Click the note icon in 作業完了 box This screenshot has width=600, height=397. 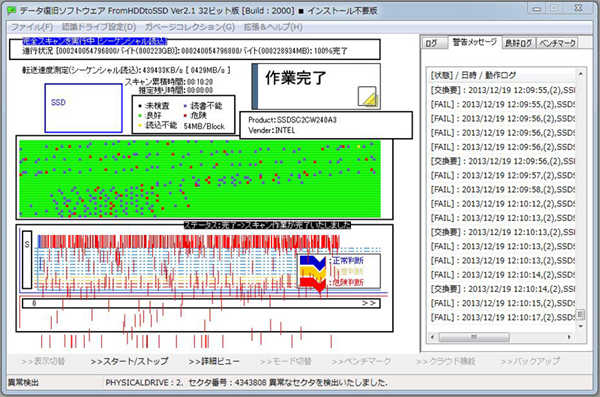[x=368, y=96]
